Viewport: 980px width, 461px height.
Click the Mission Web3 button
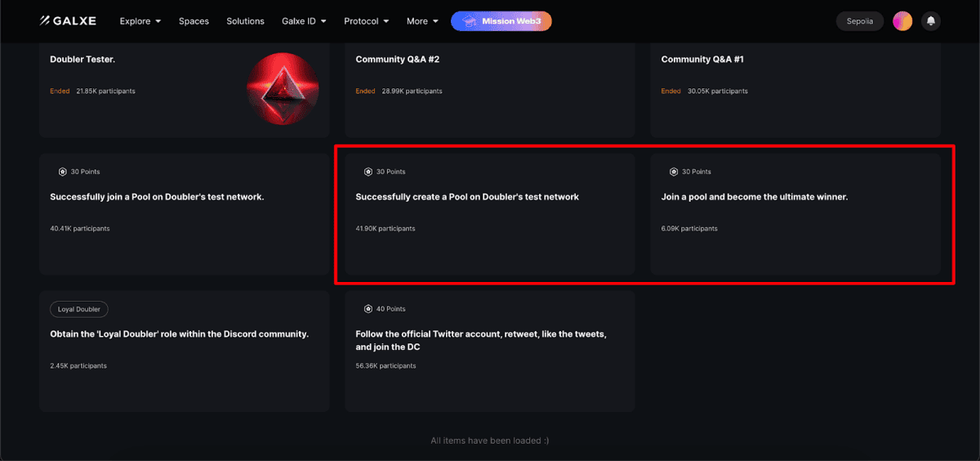(x=501, y=21)
